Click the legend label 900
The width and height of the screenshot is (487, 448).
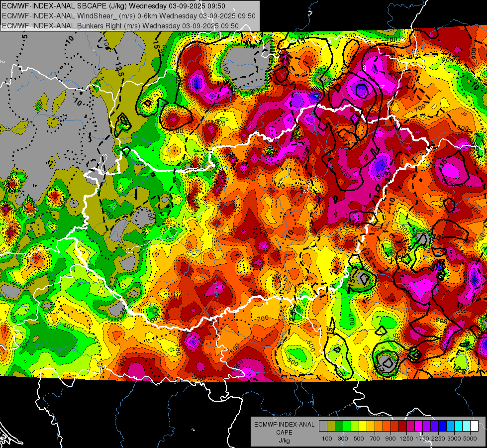tap(390, 439)
